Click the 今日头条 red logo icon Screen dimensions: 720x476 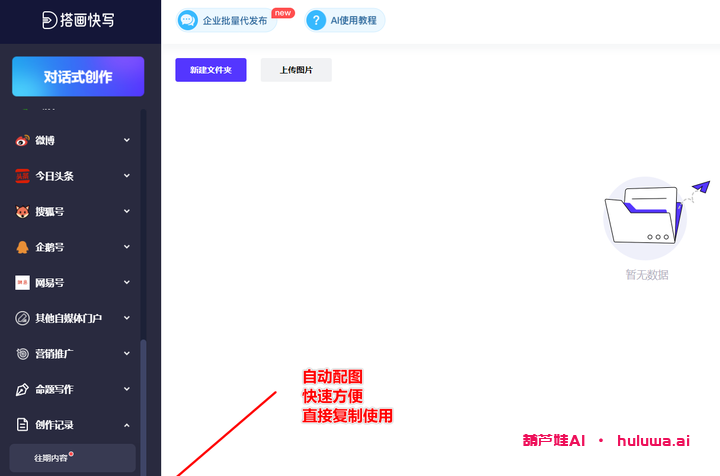(23, 176)
